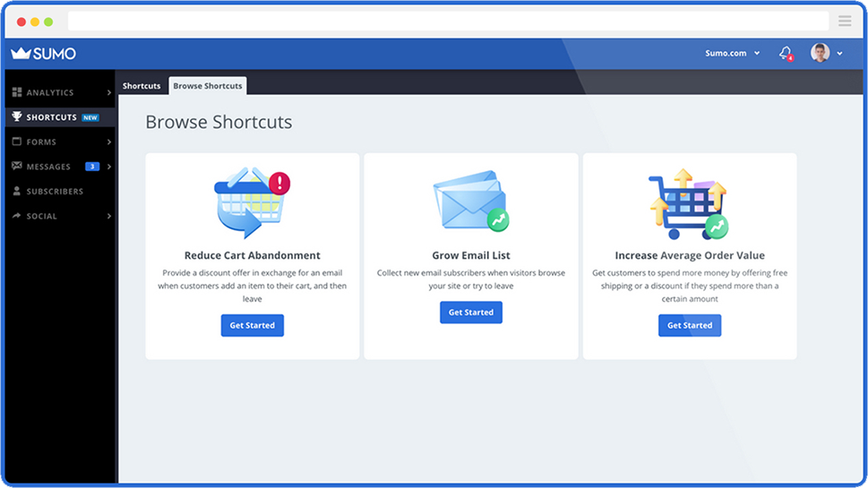
Task: Open Messages in the sidebar
Action: point(60,167)
